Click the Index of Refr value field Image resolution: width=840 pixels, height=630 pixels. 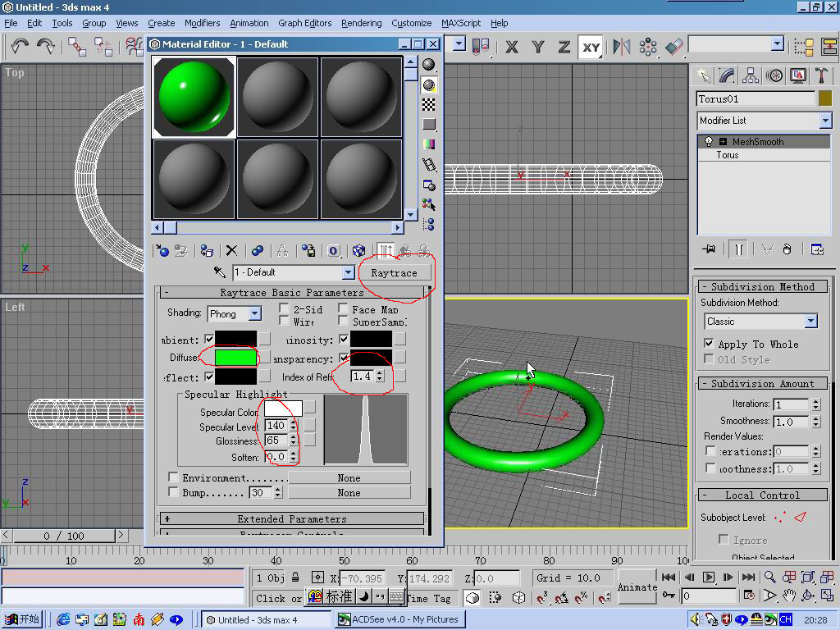[363, 376]
